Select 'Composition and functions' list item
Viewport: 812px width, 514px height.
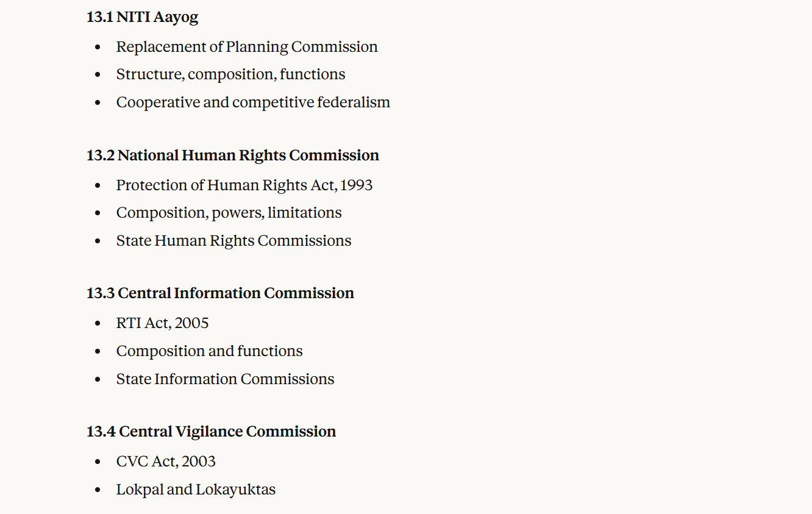tap(209, 351)
